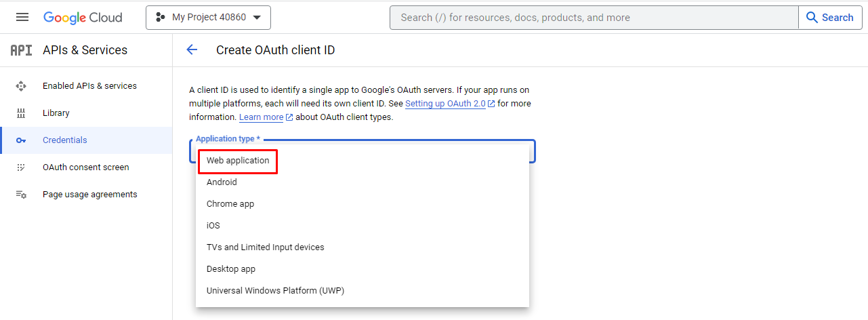Open the Learn more link

click(261, 117)
